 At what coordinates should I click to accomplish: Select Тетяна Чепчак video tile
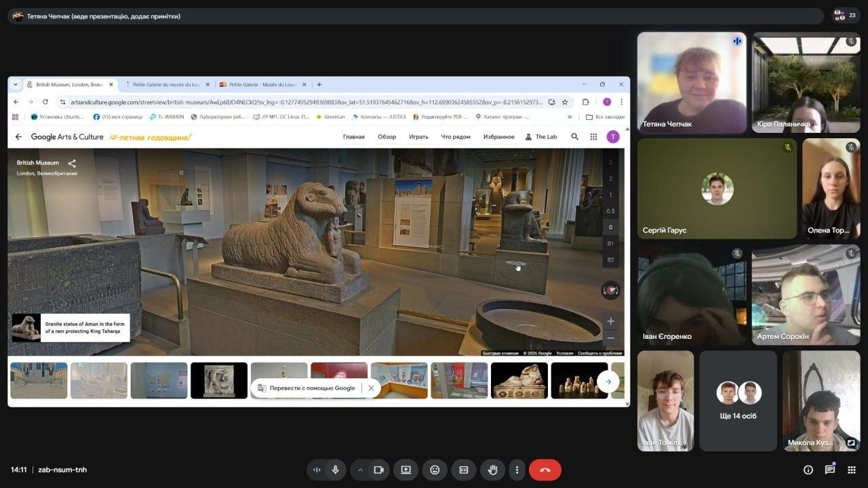coord(692,83)
